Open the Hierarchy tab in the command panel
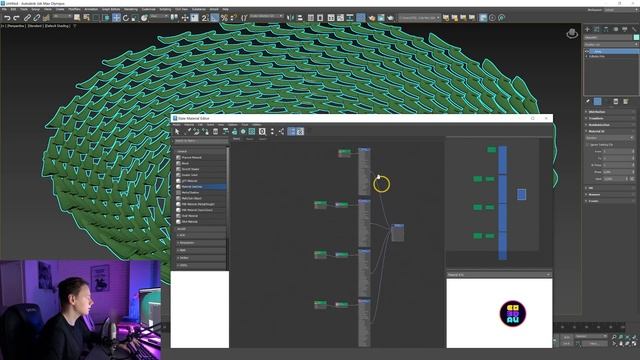The height and width of the screenshot is (360, 640). click(606, 29)
